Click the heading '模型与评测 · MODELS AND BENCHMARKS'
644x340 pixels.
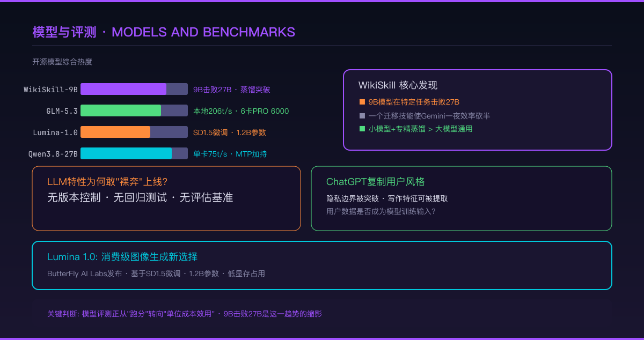164,32
